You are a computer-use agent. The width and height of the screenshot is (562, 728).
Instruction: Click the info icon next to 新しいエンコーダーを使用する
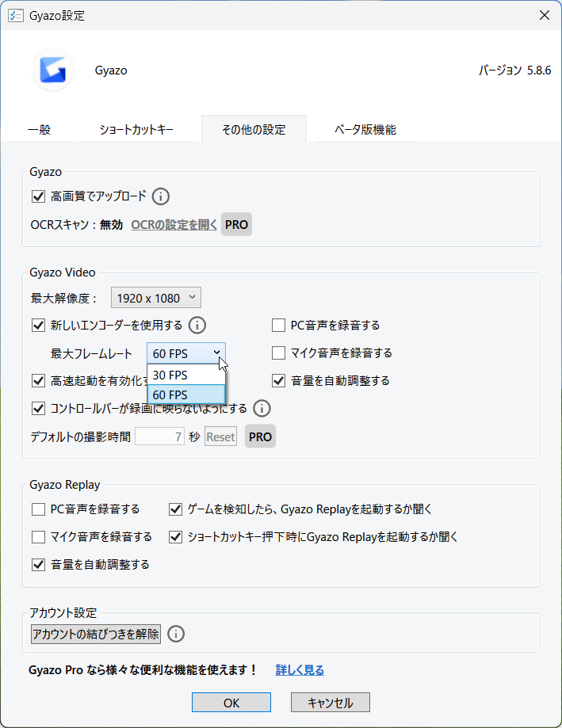coord(197,325)
